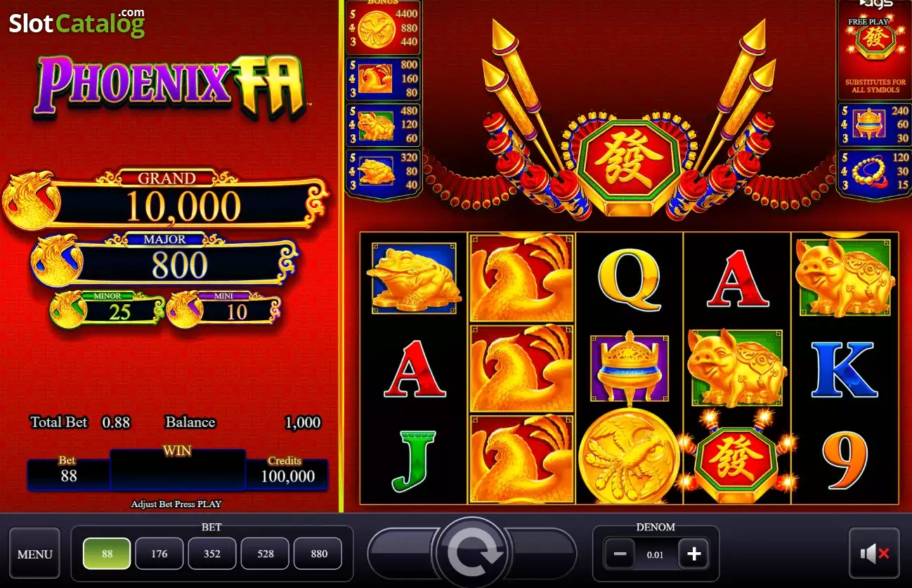Choose the 528 bet amount

tap(265, 554)
